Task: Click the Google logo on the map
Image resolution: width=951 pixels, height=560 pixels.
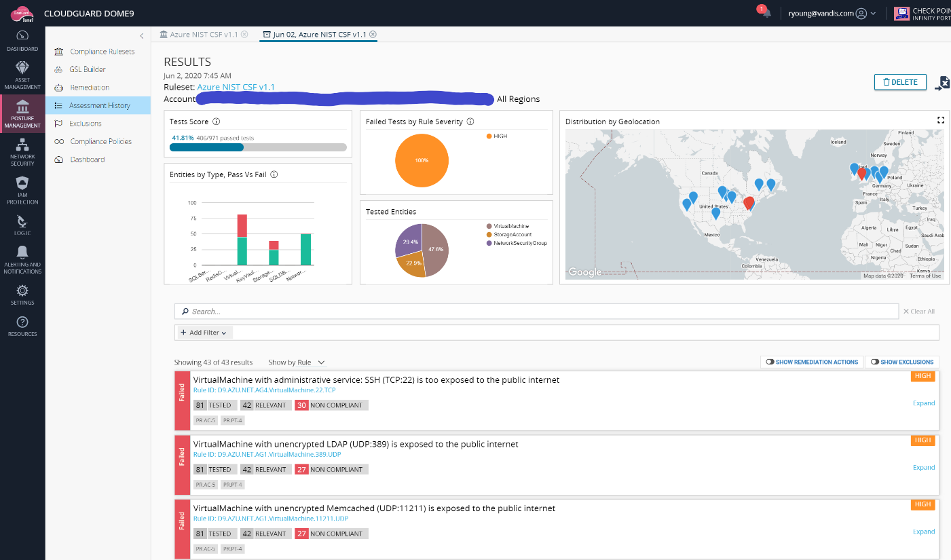Action: point(585,272)
